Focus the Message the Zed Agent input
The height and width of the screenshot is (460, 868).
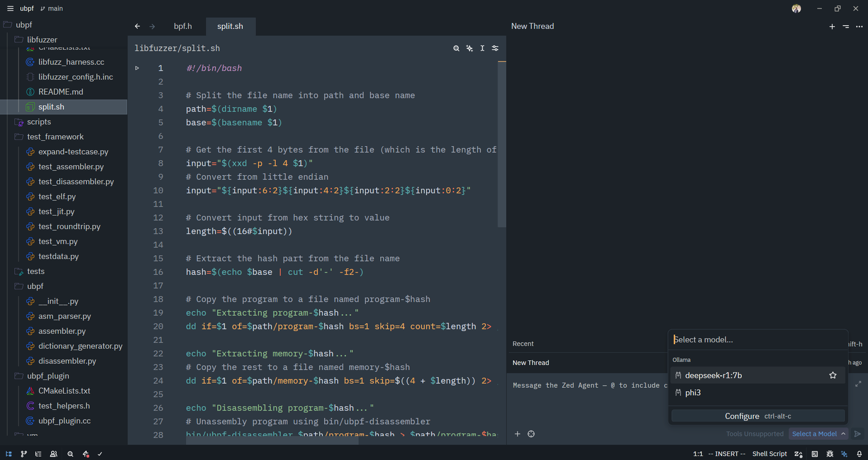pyautogui.click(x=589, y=386)
